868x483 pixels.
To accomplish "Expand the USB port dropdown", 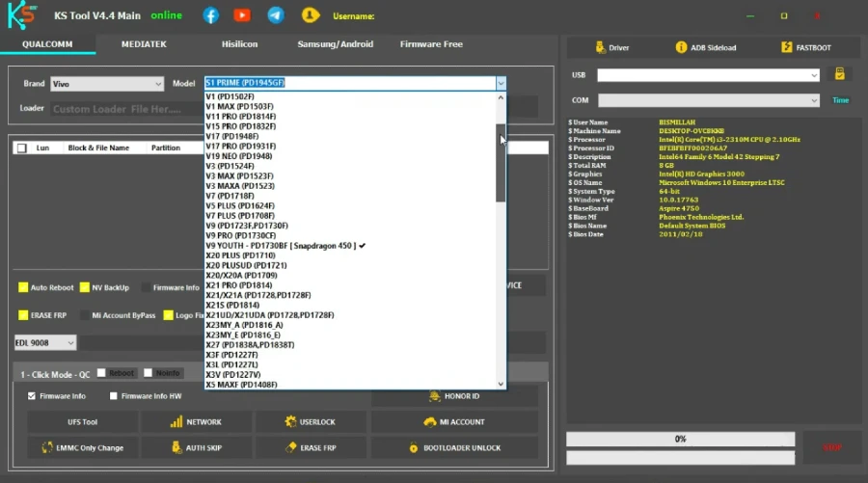I will tap(708, 75).
